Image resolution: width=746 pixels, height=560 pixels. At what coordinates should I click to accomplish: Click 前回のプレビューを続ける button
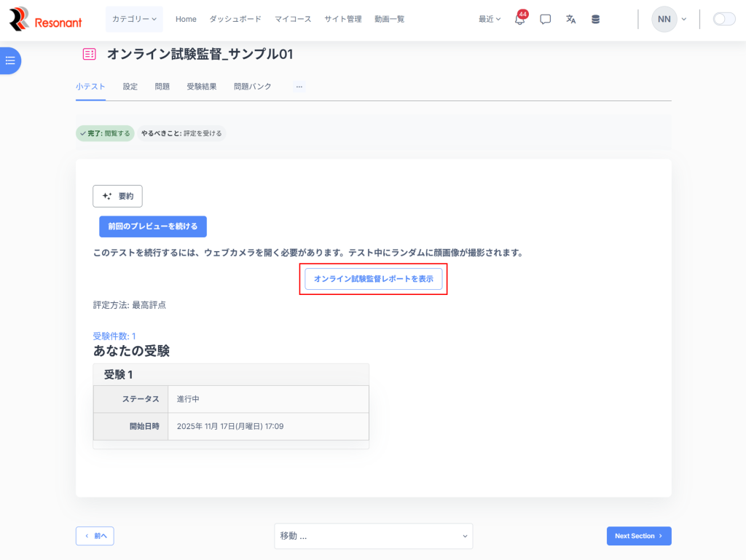tap(153, 226)
